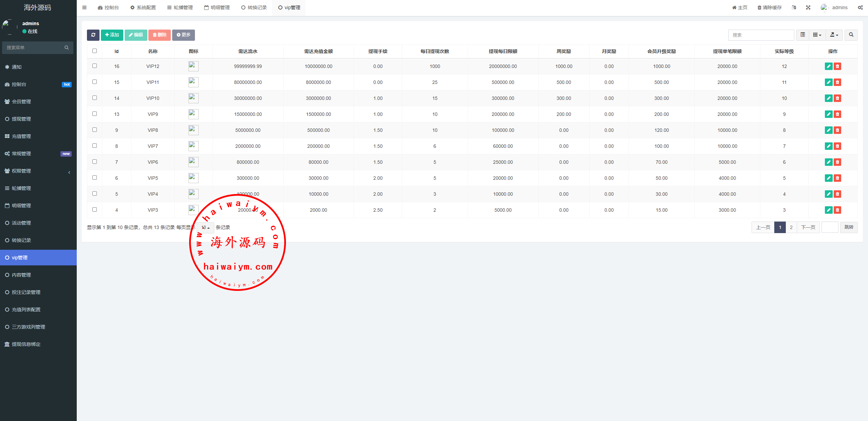This screenshot has width=868, height=421.
Task: Open the columns visibility dropdown
Action: 817,35
